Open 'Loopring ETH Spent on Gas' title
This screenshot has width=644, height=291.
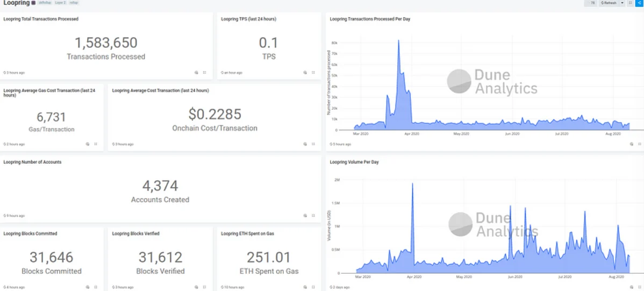[248, 233]
